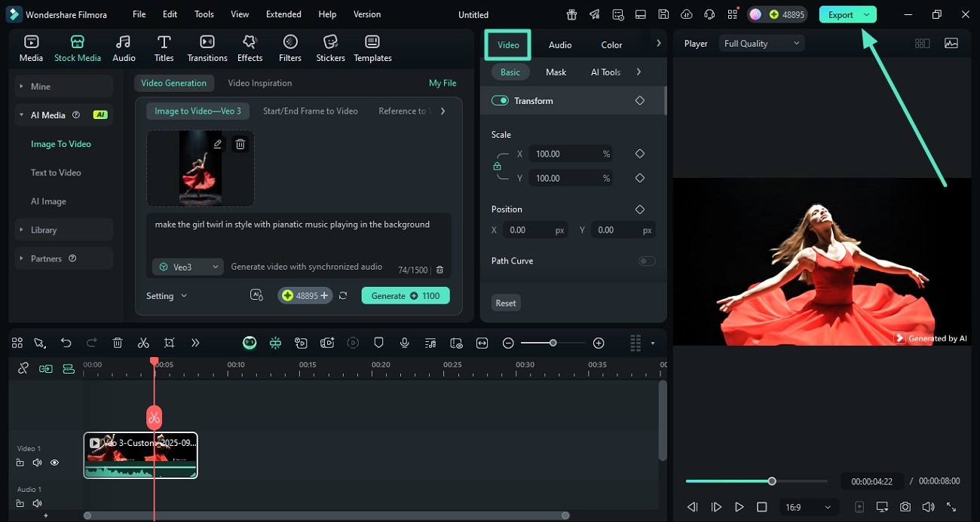This screenshot has height=522, width=980.
Task: Click the Undo icon in timeline toolbar
Action: tap(66, 343)
